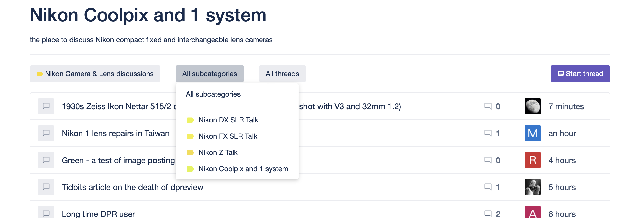Click reply count icon in 4 hours row
The height and width of the screenshot is (218, 644).
[x=488, y=160]
